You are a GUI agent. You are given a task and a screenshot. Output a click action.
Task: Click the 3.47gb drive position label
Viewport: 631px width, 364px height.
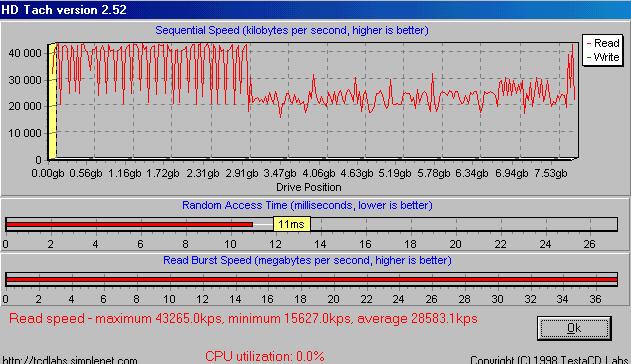280,173
